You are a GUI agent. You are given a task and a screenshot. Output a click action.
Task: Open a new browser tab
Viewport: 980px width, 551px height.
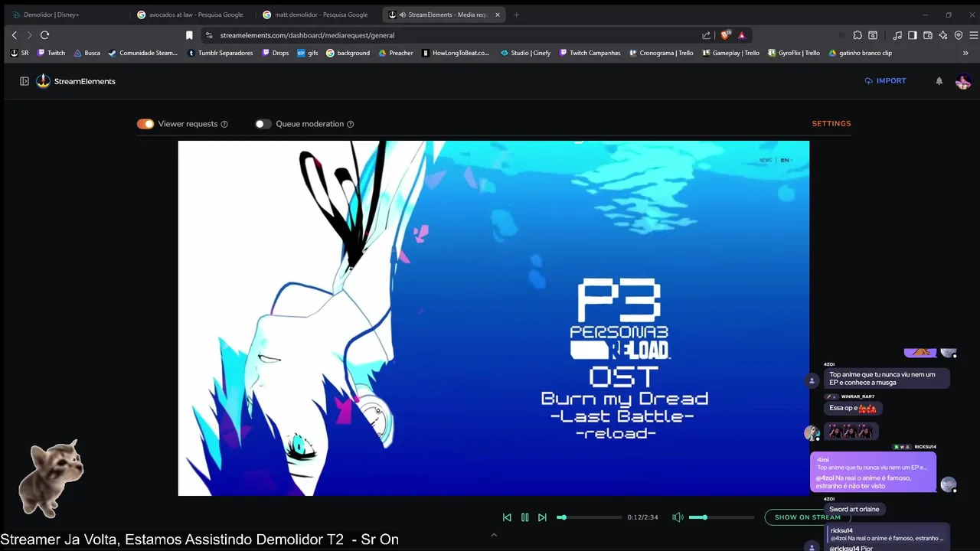[x=516, y=15]
